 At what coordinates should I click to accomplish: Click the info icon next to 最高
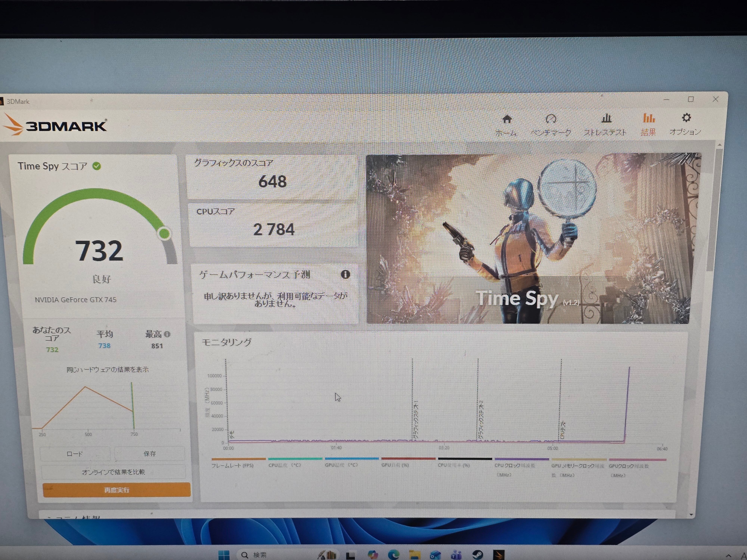[167, 334]
